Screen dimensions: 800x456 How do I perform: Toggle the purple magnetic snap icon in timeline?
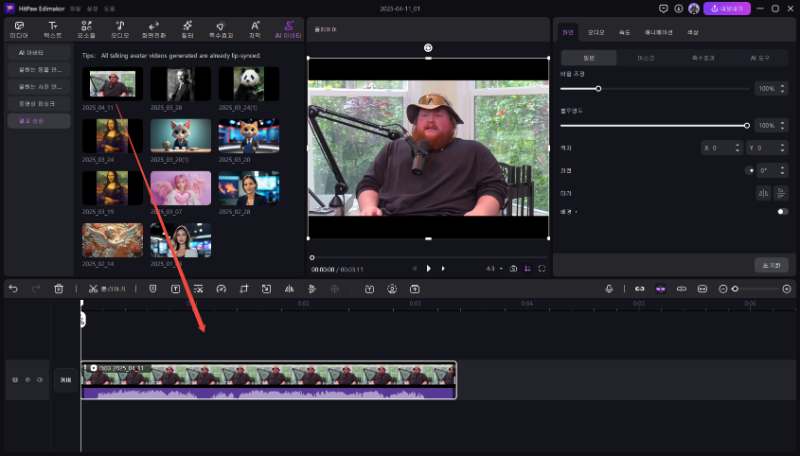click(660, 288)
